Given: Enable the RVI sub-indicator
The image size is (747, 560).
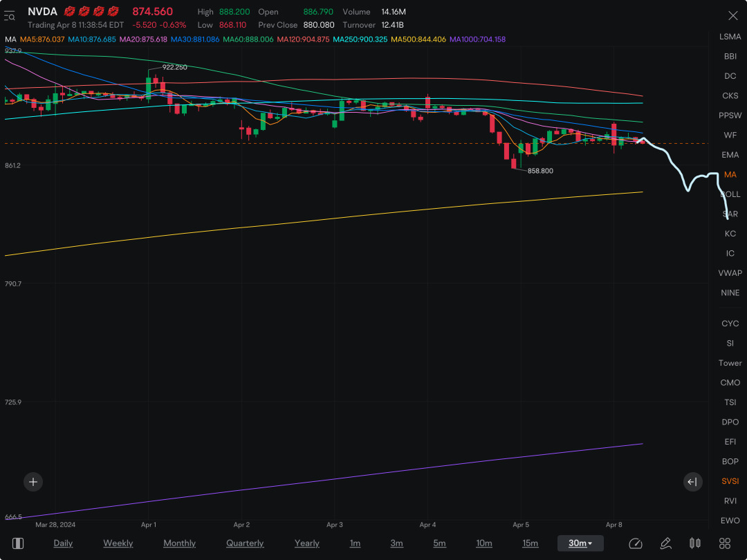Looking at the screenshot, I should pyautogui.click(x=730, y=501).
